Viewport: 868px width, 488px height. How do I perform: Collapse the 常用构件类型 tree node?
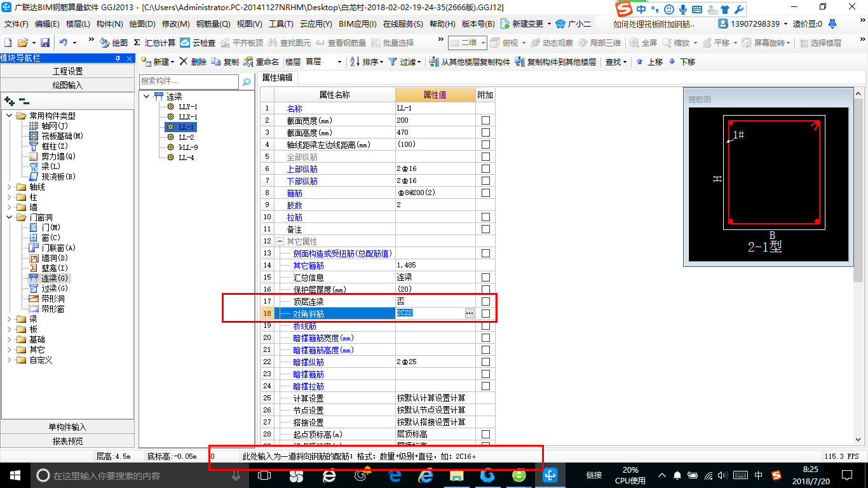click(x=10, y=116)
